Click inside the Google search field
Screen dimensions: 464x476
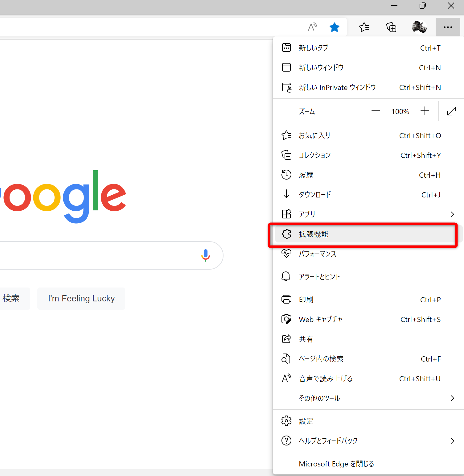pos(92,255)
